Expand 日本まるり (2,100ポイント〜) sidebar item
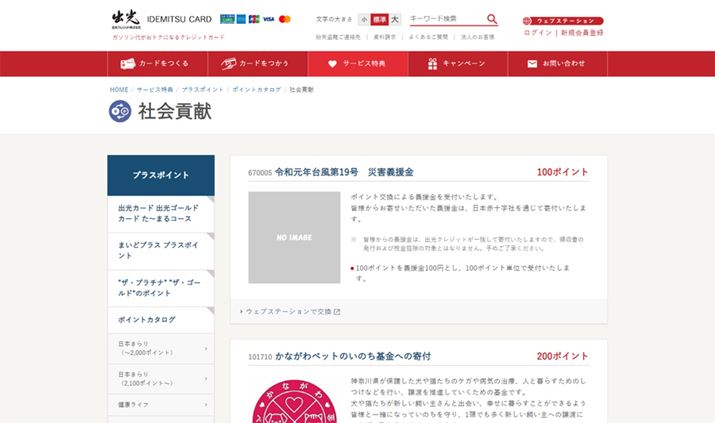This screenshot has width=715, height=423. (161, 379)
